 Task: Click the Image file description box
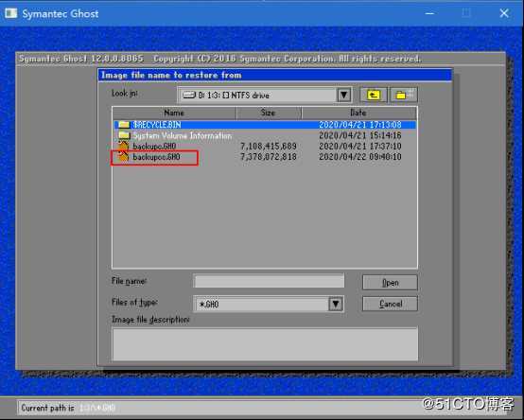tap(265, 344)
